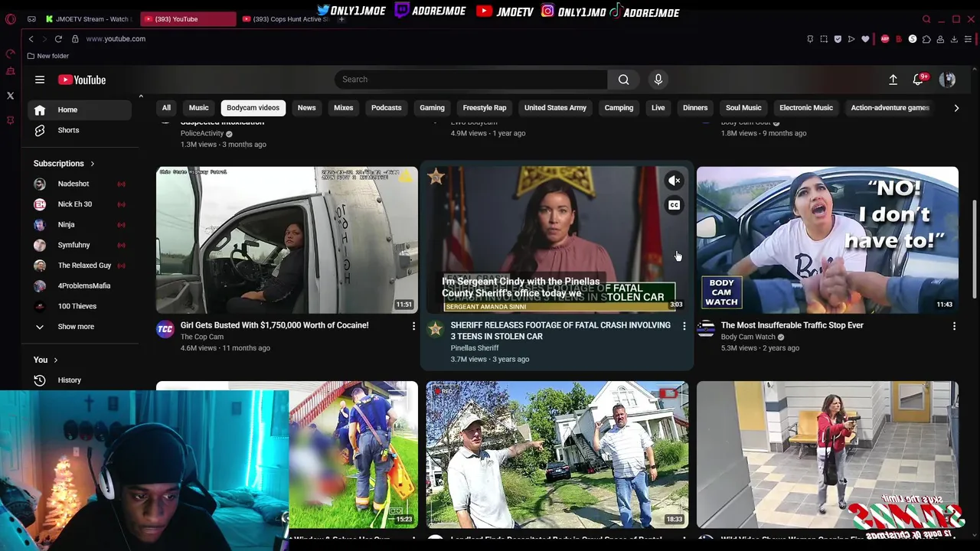Click the www.youtube.com address bar
The image size is (980, 551).
(116, 39)
